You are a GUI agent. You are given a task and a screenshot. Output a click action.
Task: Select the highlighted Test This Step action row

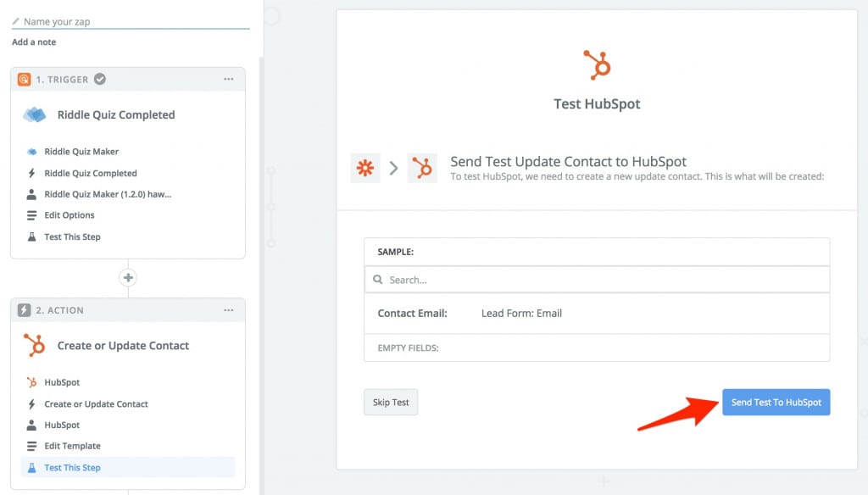pos(128,467)
